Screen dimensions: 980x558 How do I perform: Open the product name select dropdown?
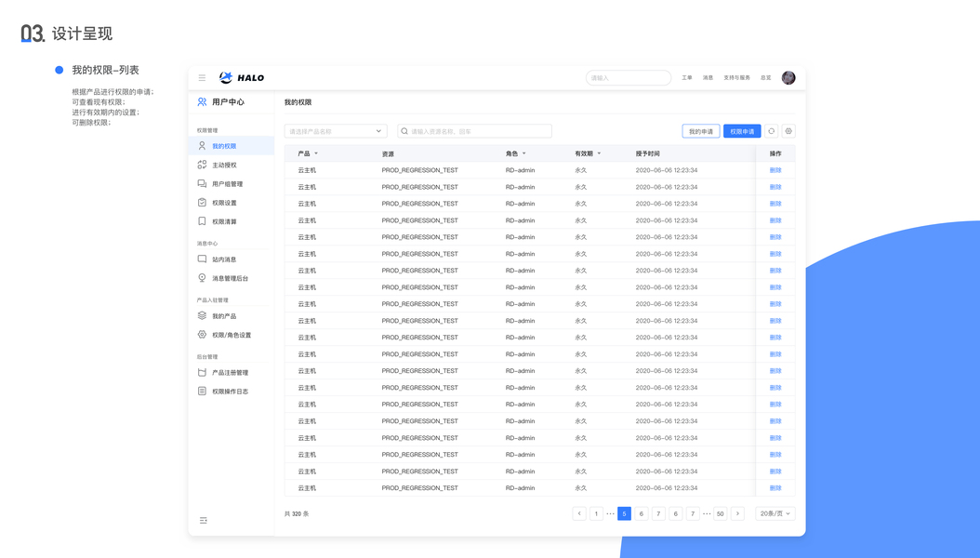(x=336, y=131)
